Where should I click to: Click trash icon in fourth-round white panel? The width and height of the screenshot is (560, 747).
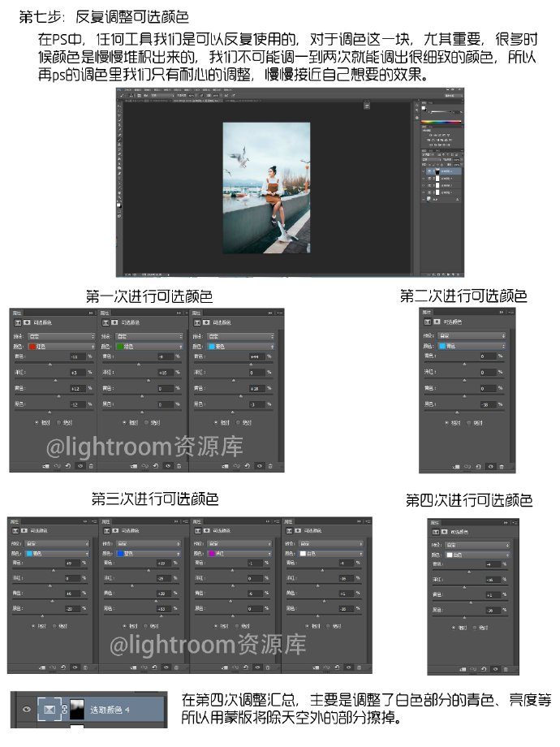point(506,669)
